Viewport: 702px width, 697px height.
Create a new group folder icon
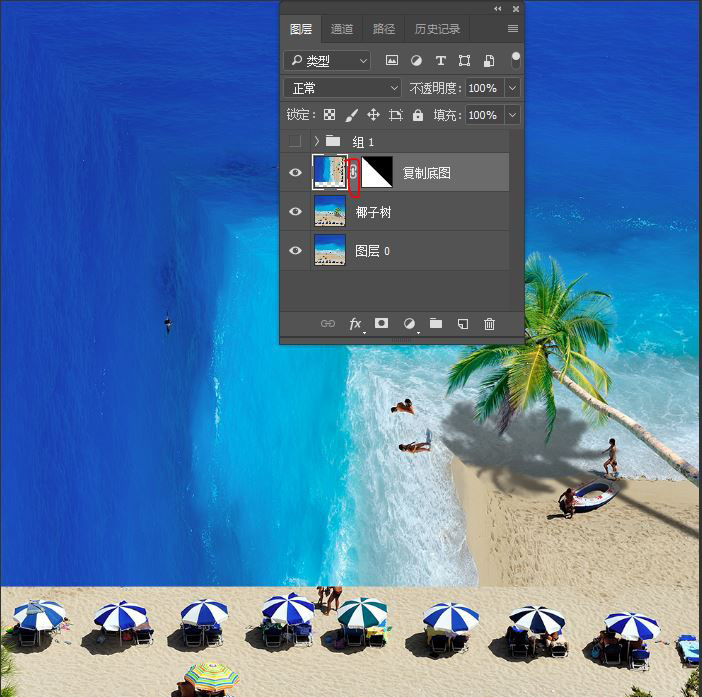point(436,323)
